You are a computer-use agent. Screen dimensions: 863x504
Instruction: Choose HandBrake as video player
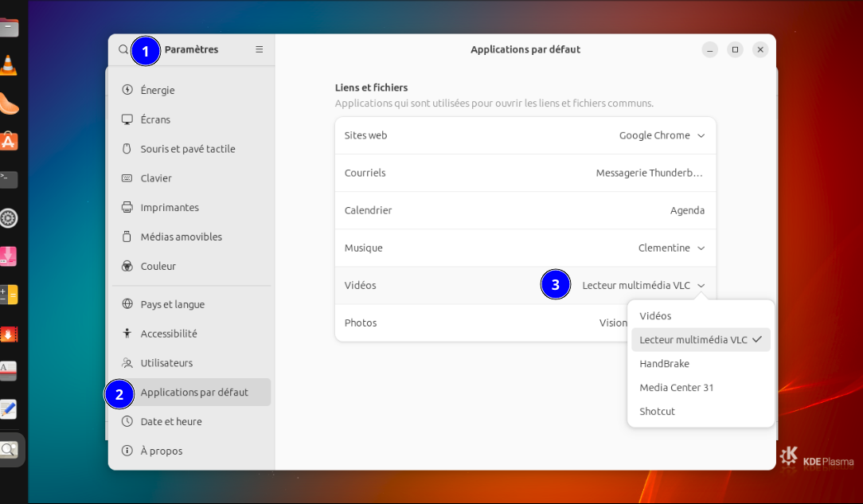[701, 363]
